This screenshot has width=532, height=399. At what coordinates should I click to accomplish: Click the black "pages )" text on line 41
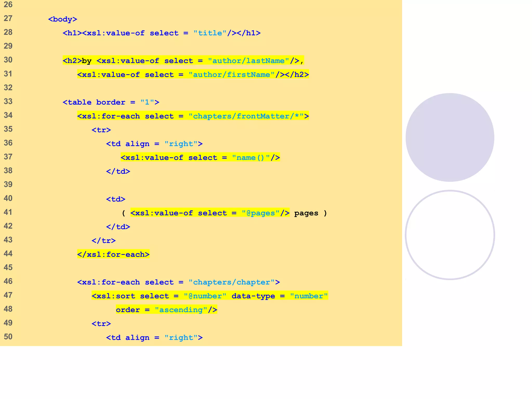[310, 213]
